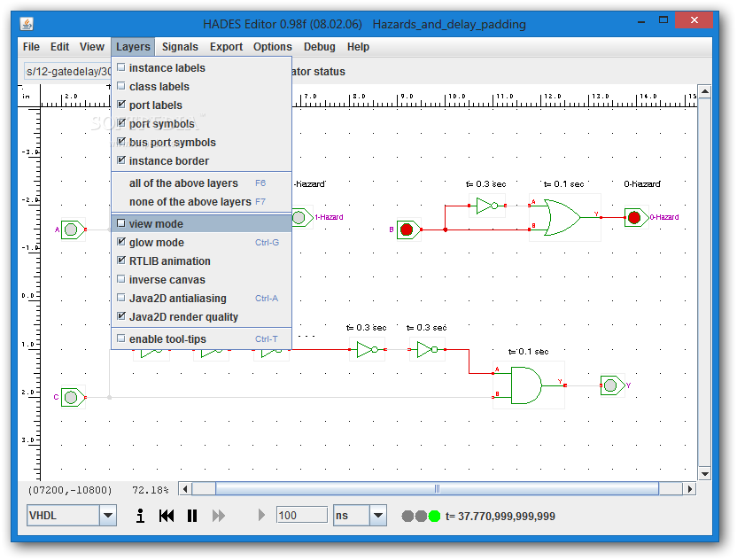The width and height of the screenshot is (737, 560).
Task: Click the Java application icon in title bar
Action: pyautogui.click(x=27, y=24)
